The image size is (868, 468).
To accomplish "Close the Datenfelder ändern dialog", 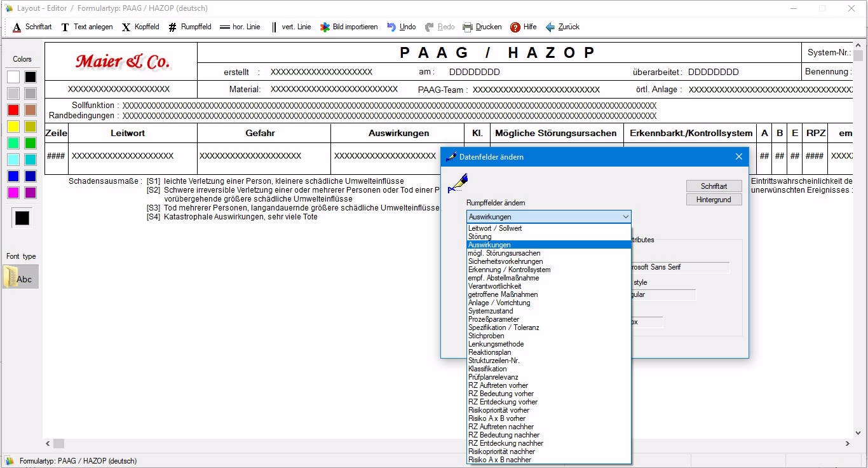I will [x=738, y=156].
